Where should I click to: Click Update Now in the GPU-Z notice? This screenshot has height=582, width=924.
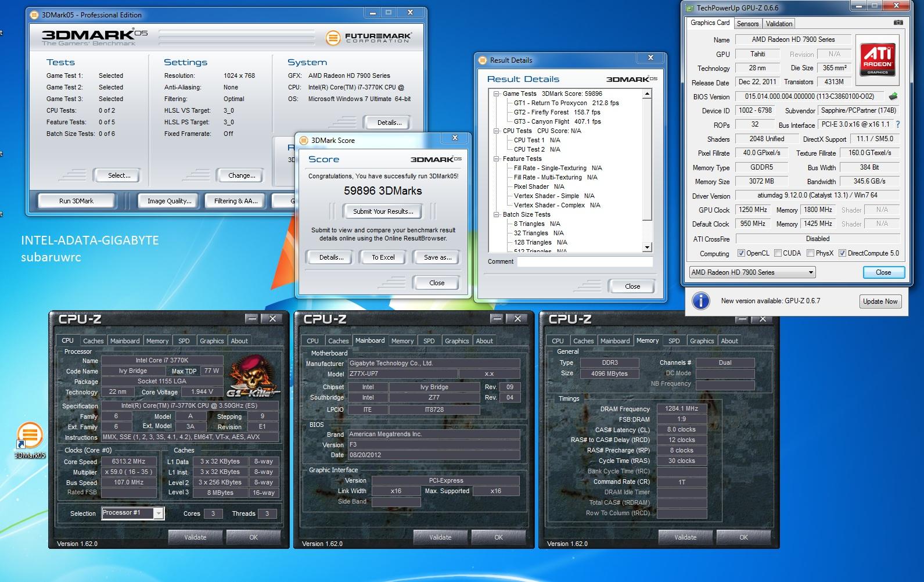point(880,301)
